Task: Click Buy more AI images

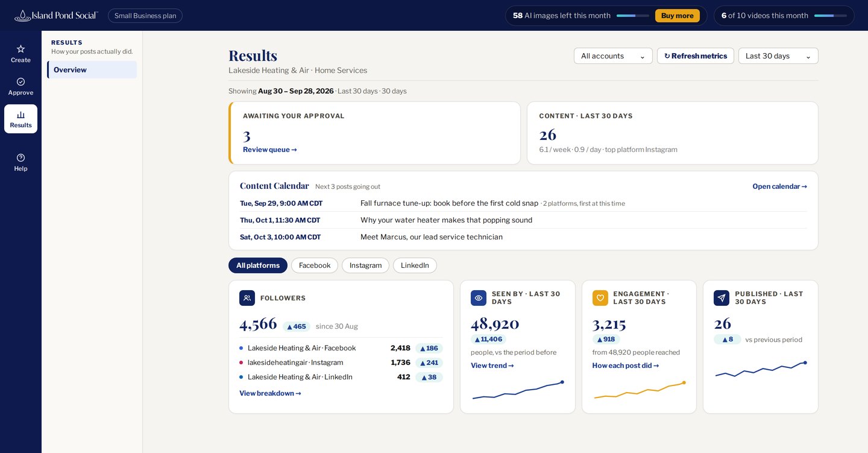Action: (x=678, y=16)
